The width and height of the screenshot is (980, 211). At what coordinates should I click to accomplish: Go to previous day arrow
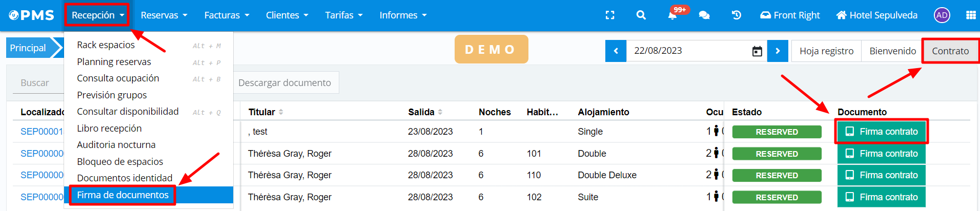616,51
